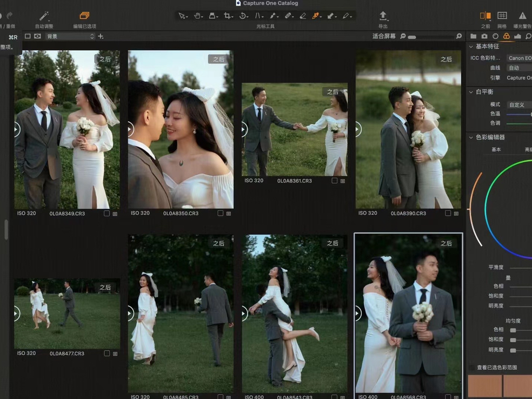Viewport: 532px width, 399px height.
Task: Switch to the library folder tool tab
Action: click(474, 36)
